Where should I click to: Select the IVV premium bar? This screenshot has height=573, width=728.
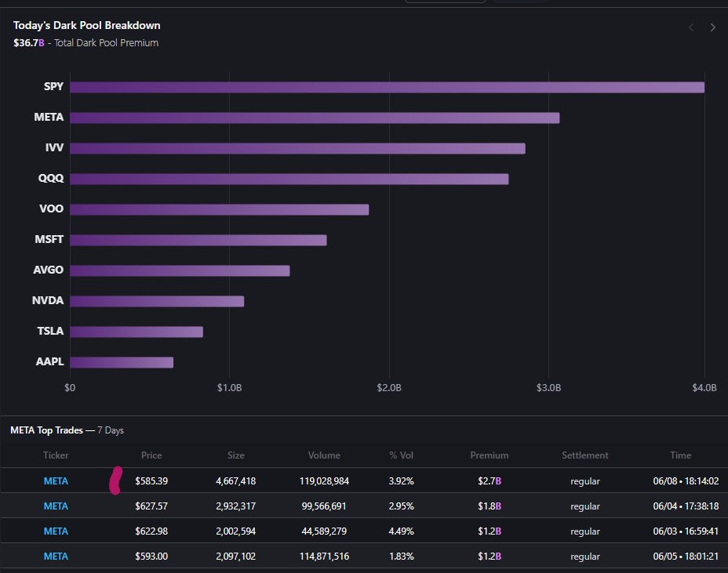[x=297, y=148]
